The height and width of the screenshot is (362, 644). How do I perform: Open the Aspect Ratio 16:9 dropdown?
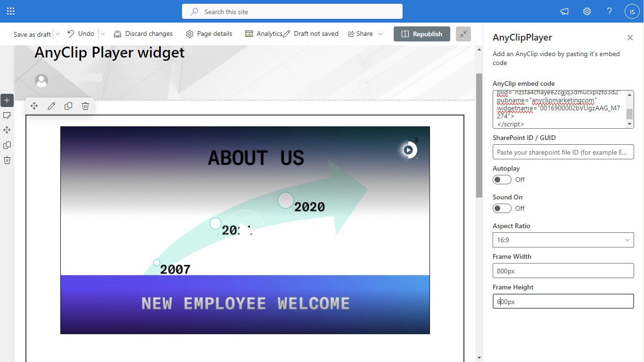pos(563,240)
